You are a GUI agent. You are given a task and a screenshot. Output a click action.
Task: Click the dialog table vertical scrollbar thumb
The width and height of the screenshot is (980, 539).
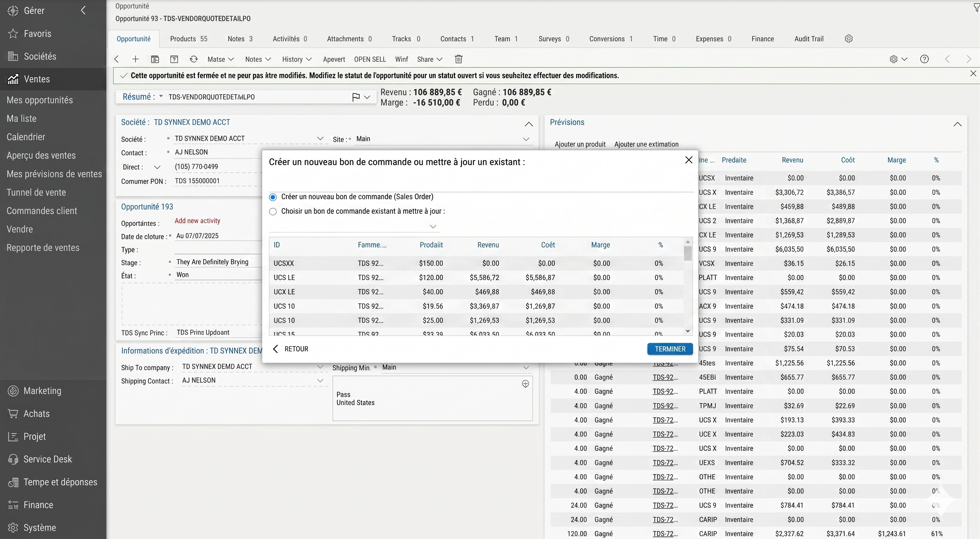point(687,253)
